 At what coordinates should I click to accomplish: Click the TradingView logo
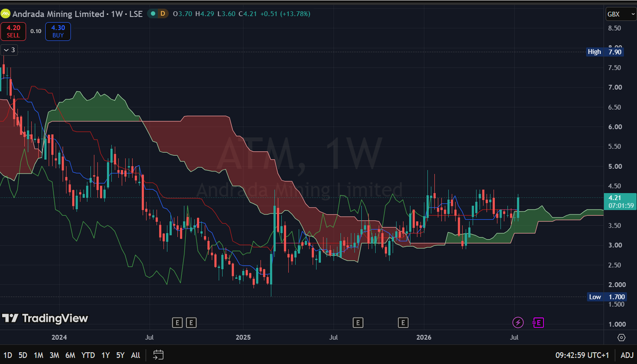(x=45, y=318)
